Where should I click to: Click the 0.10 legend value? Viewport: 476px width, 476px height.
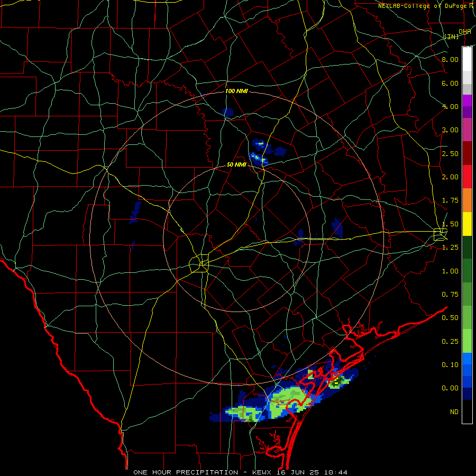(450, 365)
